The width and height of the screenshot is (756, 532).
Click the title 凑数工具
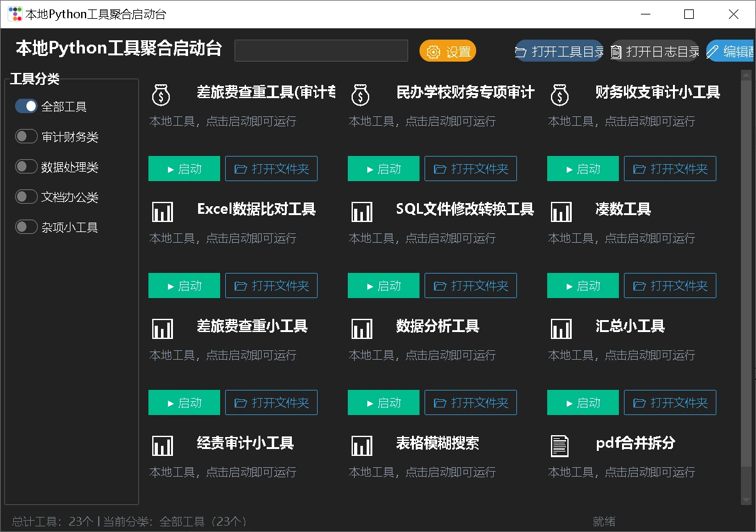(x=623, y=209)
